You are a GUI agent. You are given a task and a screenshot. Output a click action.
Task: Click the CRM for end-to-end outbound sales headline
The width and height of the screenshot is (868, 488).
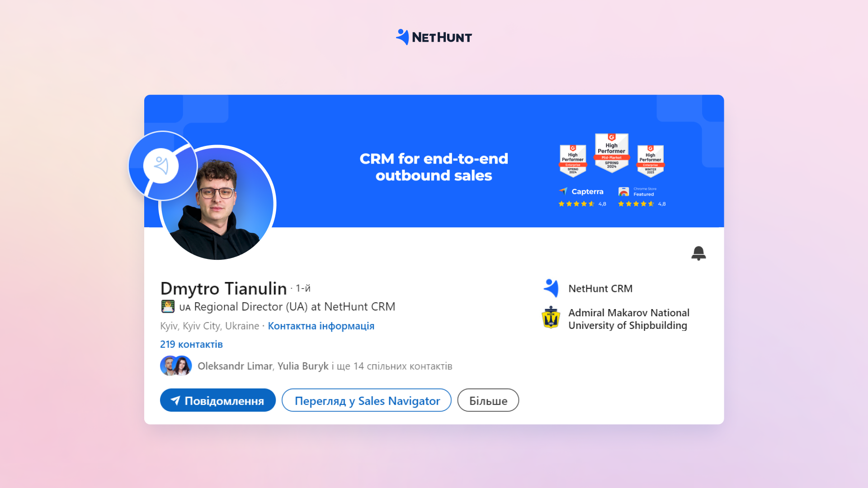click(x=434, y=167)
